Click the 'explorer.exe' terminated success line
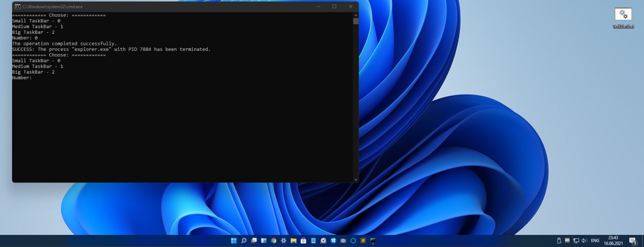Viewport: 644px width, 247px height. (x=111, y=49)
